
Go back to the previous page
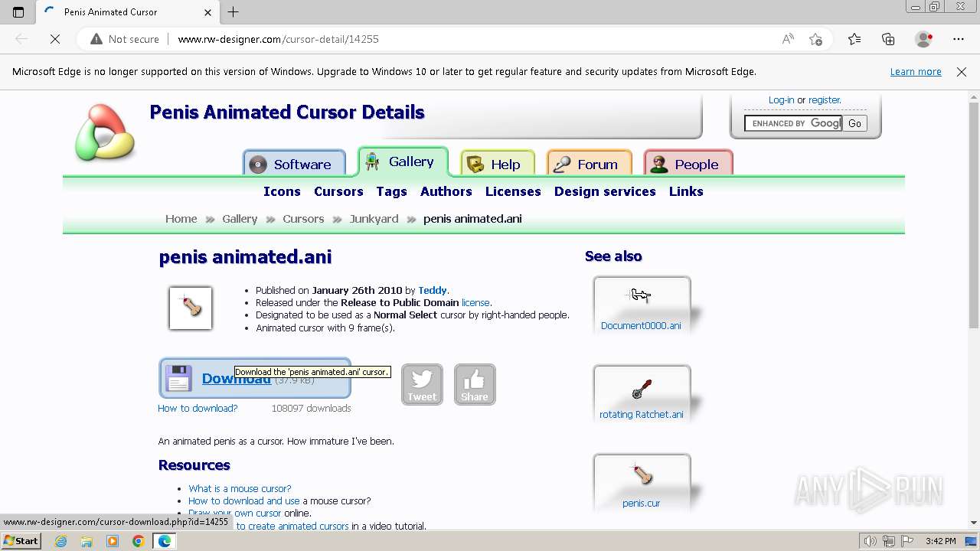coord(21,39)
